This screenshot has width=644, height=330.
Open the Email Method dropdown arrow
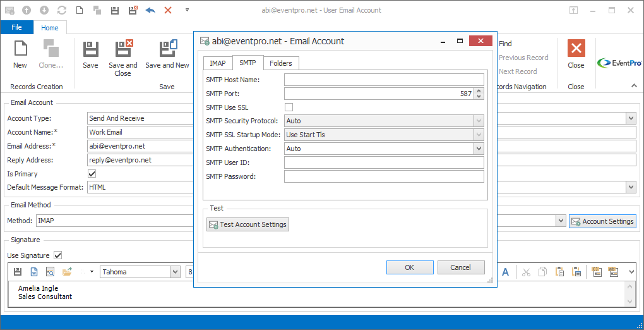[561, 221]
